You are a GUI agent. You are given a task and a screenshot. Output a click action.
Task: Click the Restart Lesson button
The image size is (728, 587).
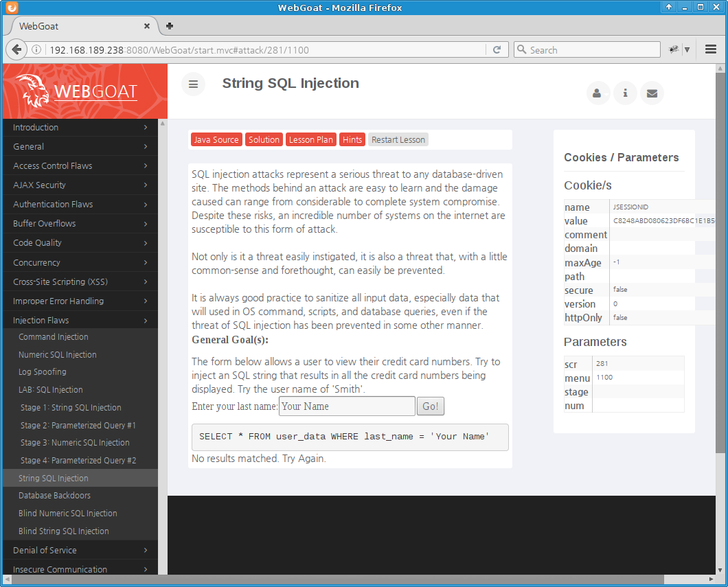tap(398, 139)
